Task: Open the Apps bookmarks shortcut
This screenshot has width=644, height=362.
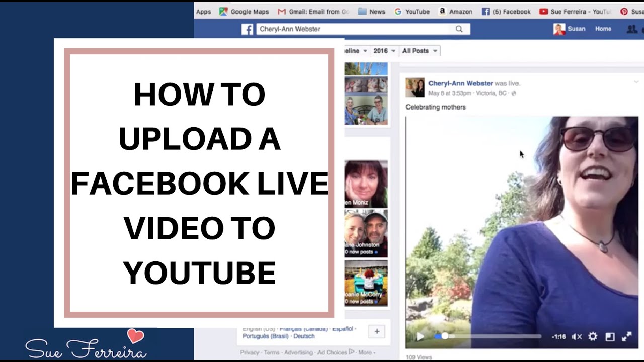Action: [x=203, y=12]
